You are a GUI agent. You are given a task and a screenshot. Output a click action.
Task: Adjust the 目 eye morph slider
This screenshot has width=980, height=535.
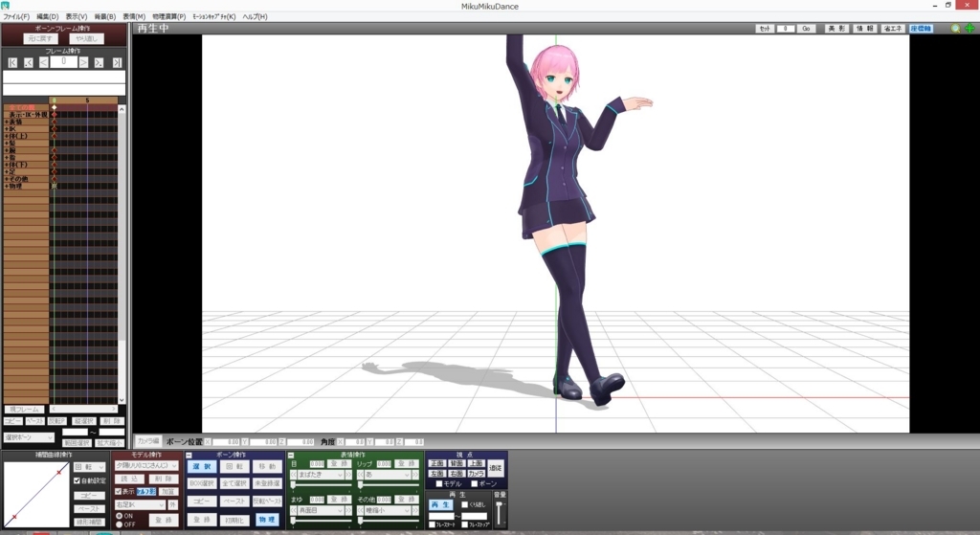click(x=321, y=485)
